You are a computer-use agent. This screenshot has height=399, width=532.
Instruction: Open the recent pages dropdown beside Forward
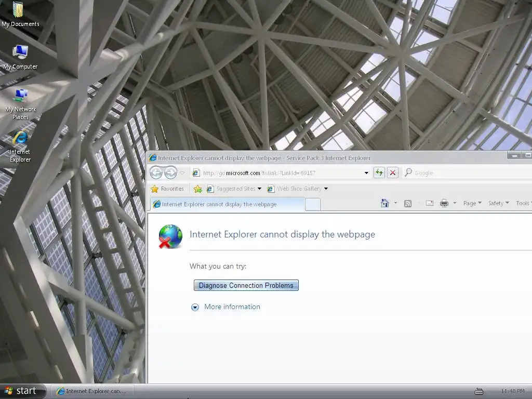(182, 173)
